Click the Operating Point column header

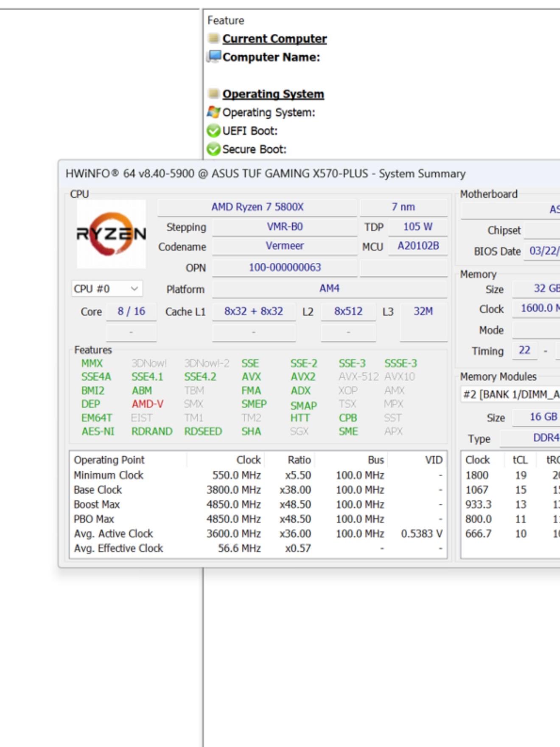(128, 460)
